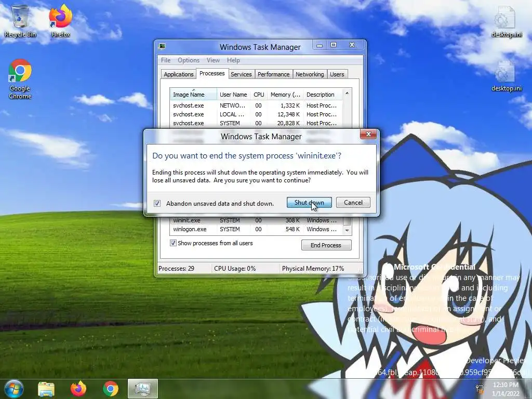The image size is (532, 399).
Task: Click the 12,348 K memory cell
Action: pyautogui.click(x=289, y=114)
